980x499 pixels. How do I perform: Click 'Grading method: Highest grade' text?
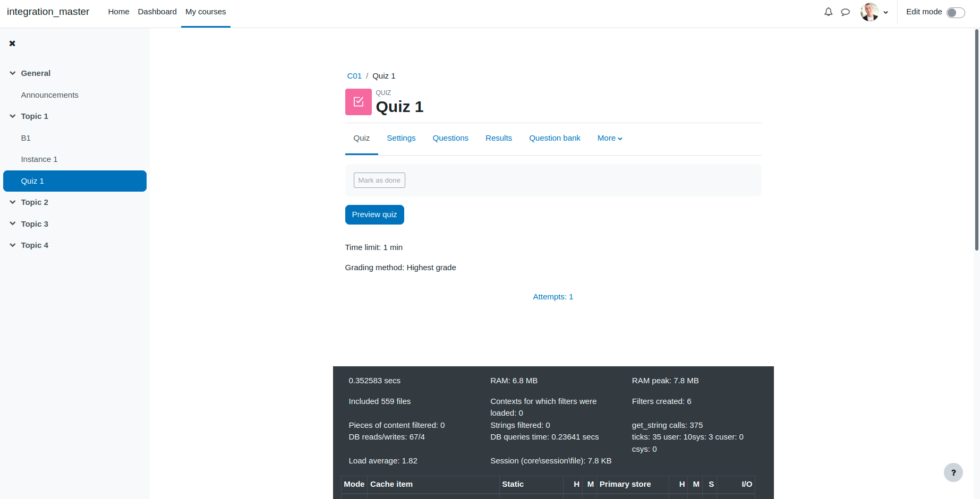coord(400,268)
